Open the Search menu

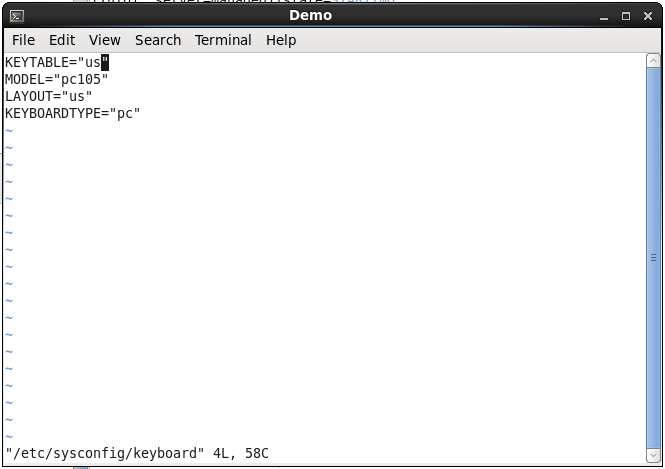pos(158,40)
